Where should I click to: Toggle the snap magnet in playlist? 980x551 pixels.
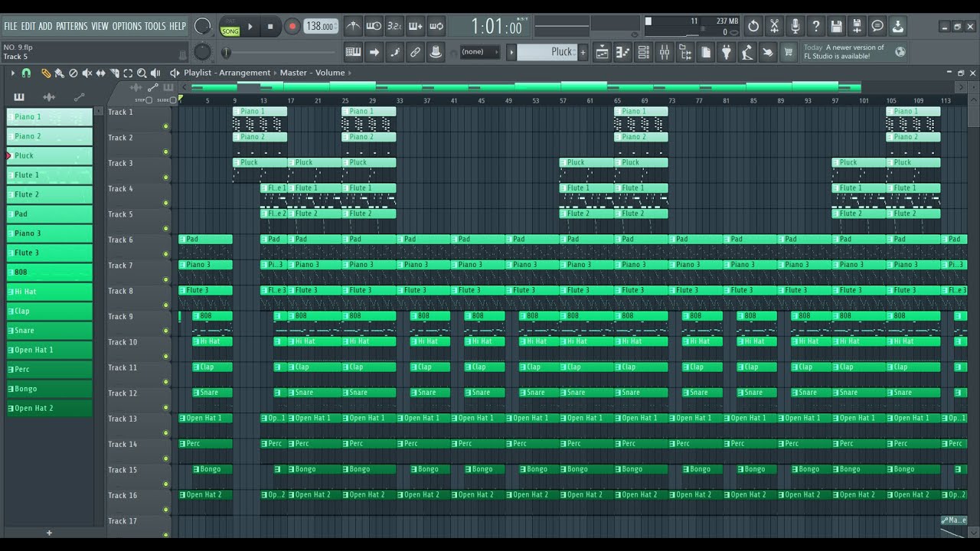tap(26, 73)
